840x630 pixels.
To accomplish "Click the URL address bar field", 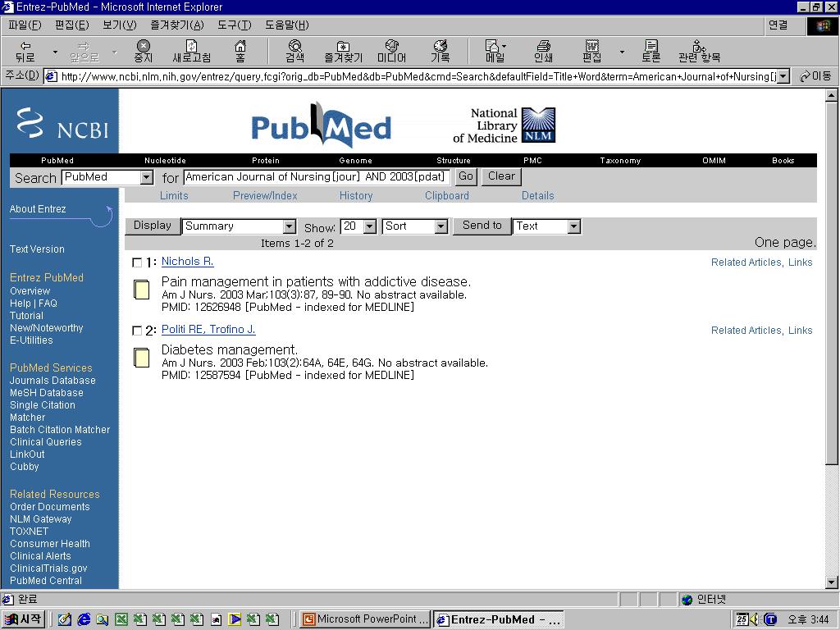I will [x=410, y=76].
